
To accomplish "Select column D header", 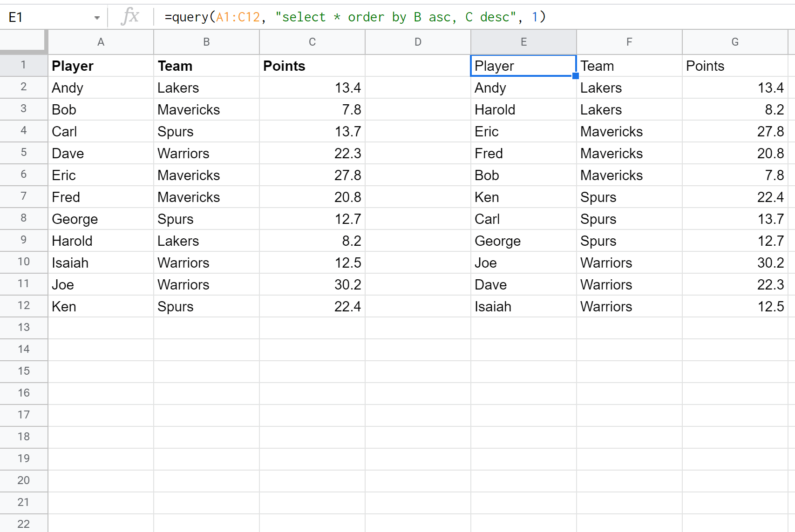I will pyautogui.click(x=418, y=42).
